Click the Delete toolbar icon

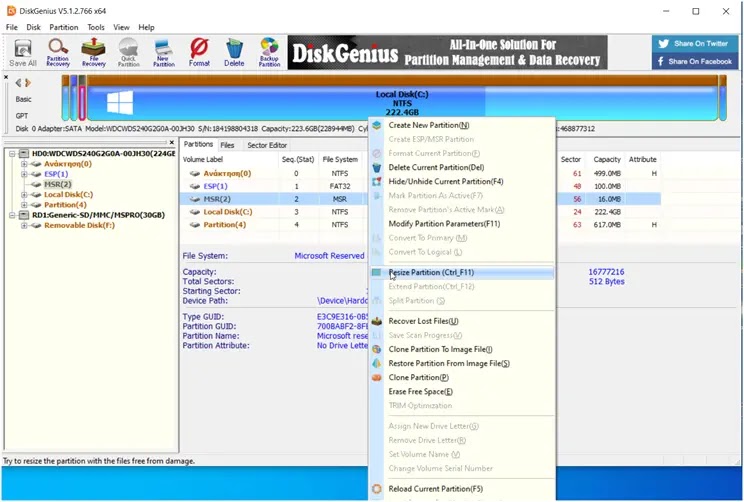pos(234,53)
